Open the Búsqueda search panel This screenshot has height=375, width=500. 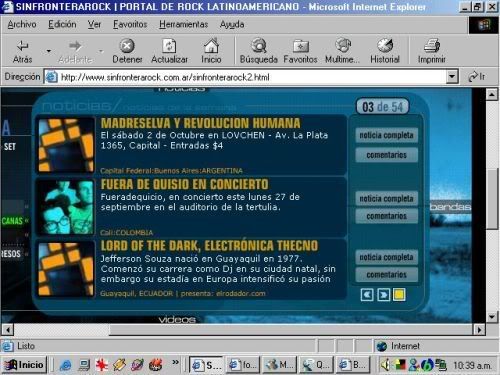pyautogui.click(x=259, y=51)
